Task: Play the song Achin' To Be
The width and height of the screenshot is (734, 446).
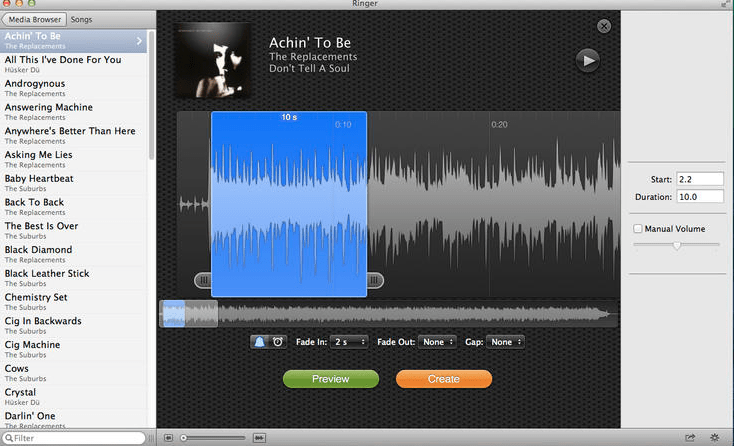Action: click(x=587, y=60)
